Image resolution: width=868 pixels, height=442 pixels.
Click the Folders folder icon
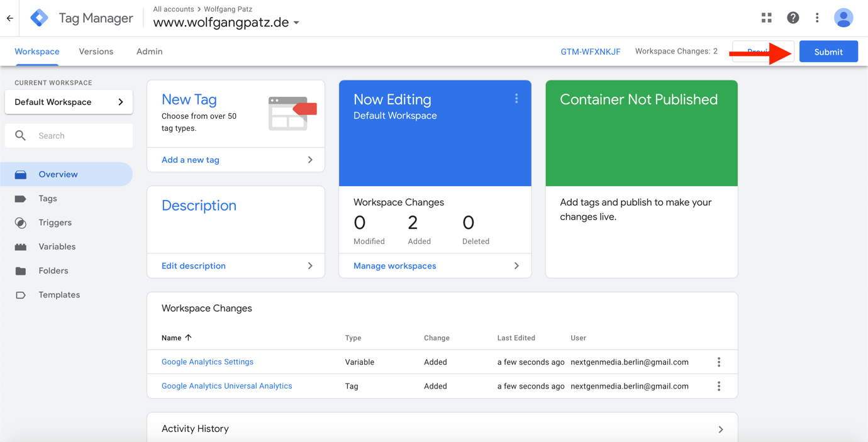pos(21,271)
